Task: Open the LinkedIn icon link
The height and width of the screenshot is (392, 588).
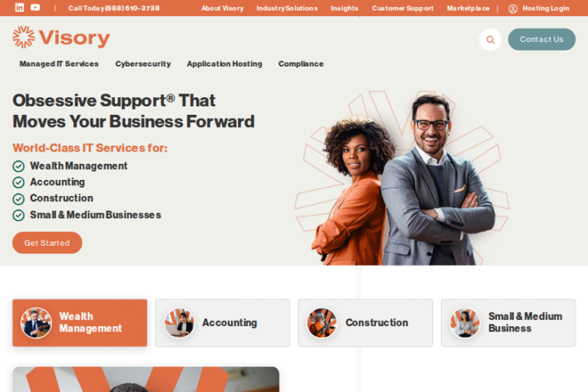Action: click(19, 8)
